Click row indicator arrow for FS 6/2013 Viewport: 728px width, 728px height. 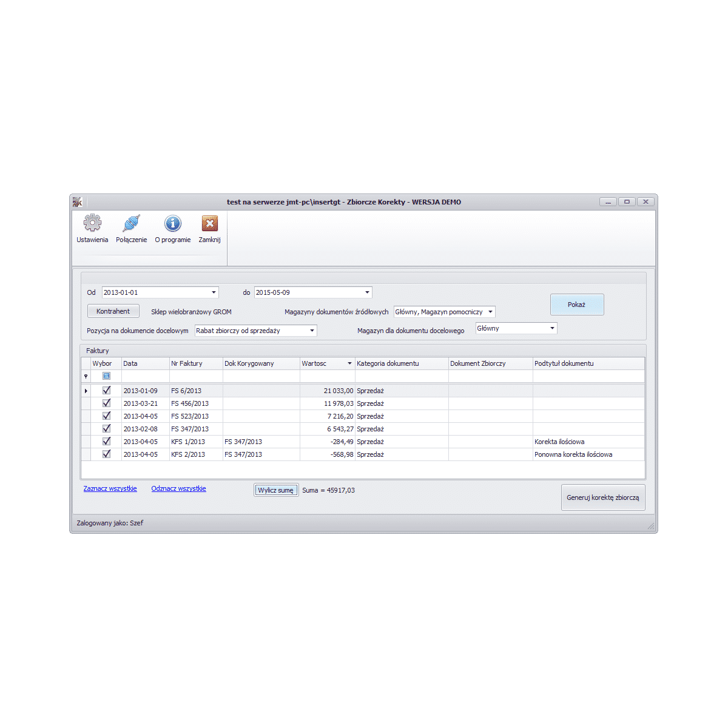point(86,391)
